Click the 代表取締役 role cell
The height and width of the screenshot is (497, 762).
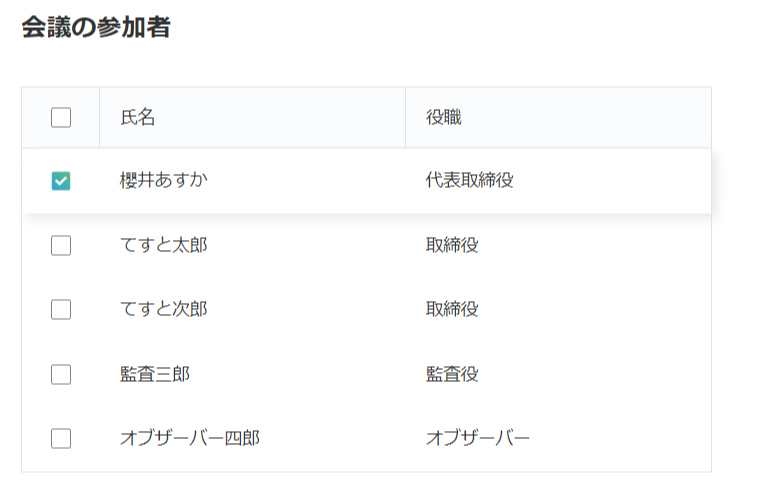[469, 181]
